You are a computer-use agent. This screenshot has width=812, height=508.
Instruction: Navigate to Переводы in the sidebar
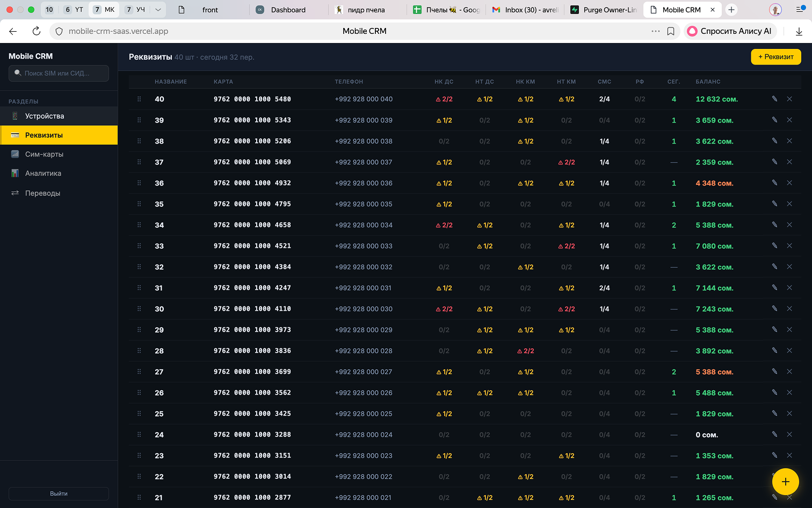pyautogui.click(x=59, y=193)
